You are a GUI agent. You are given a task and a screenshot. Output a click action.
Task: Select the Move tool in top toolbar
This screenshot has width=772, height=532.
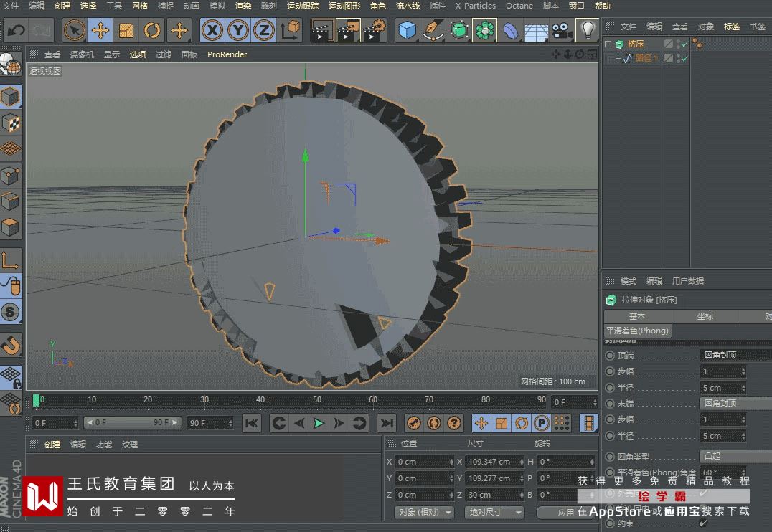100,30
